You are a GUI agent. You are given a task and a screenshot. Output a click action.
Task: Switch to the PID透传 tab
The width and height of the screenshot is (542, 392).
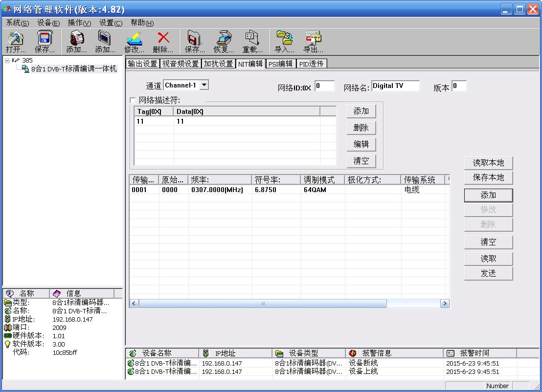click(312, 64)
